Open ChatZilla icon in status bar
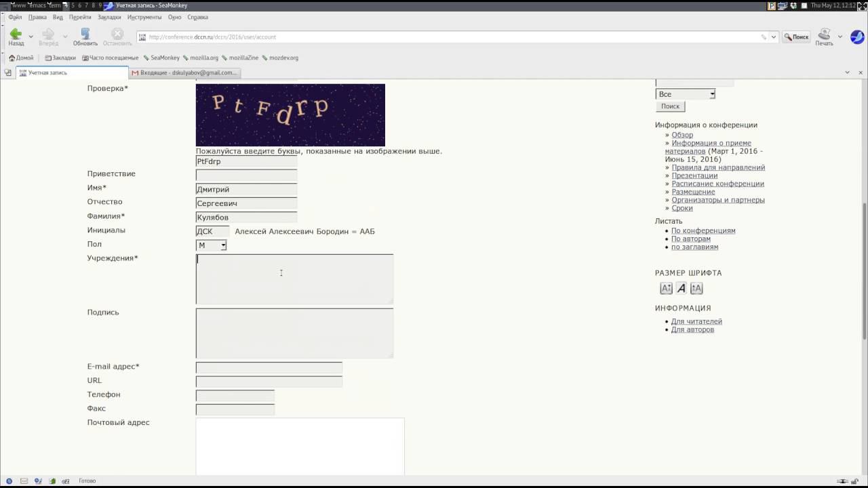 pos(66,481)
